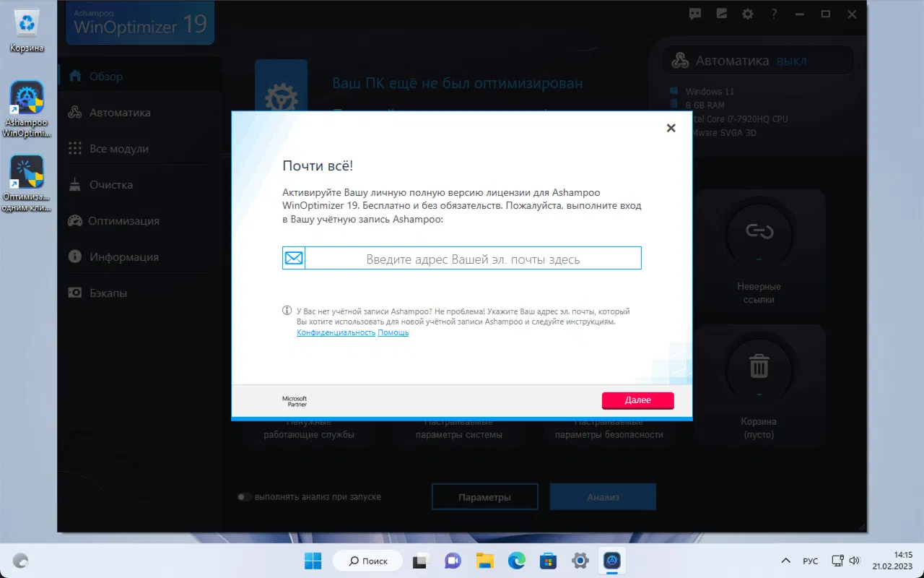Screen dimensions: 924x578
Task: Open File Explorer from the taskbar
Action: (x=484, y=561)
